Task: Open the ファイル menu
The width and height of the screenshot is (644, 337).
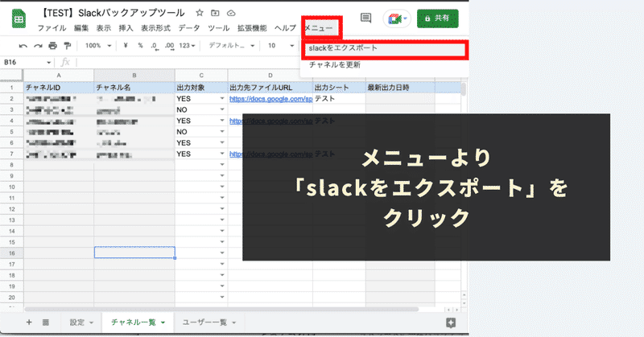Action: click(52, 28)
